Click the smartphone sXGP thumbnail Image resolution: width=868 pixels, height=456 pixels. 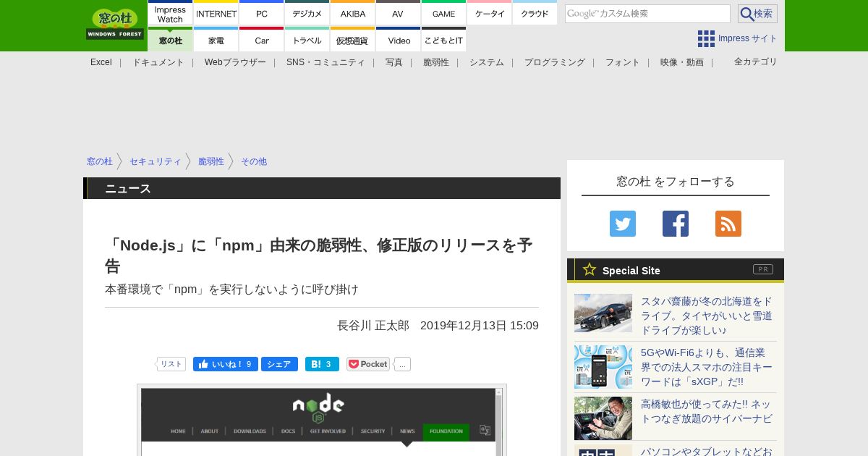[x=603, y=367]
